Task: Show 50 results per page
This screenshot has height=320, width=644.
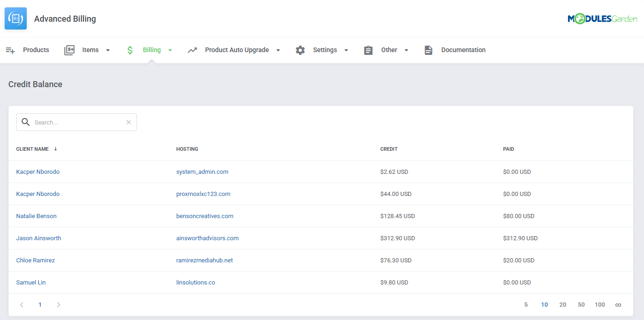Action: [581, 304]
